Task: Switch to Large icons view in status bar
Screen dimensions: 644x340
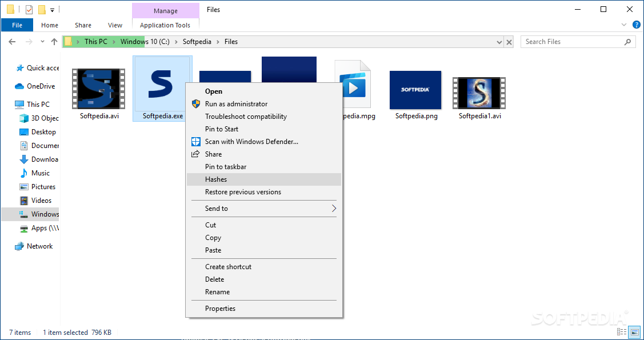Action: click(635, 332)
